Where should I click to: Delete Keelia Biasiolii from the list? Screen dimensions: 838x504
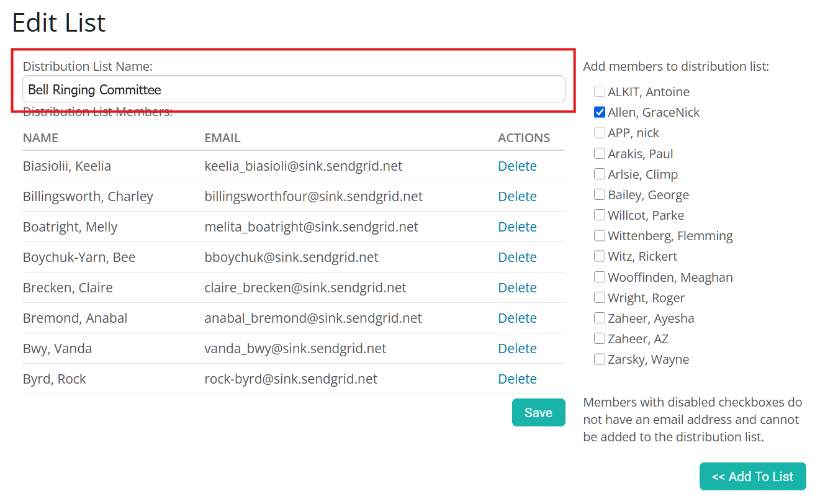point(517,166)
